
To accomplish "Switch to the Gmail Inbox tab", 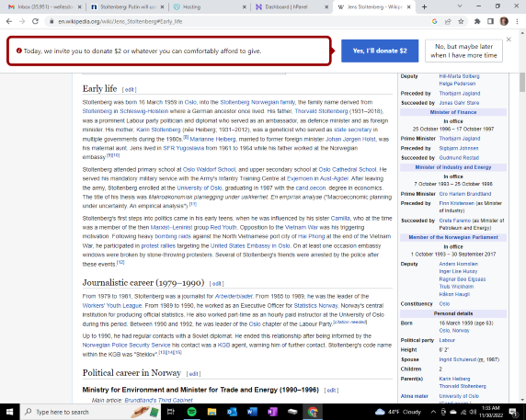I will point(45,6).
